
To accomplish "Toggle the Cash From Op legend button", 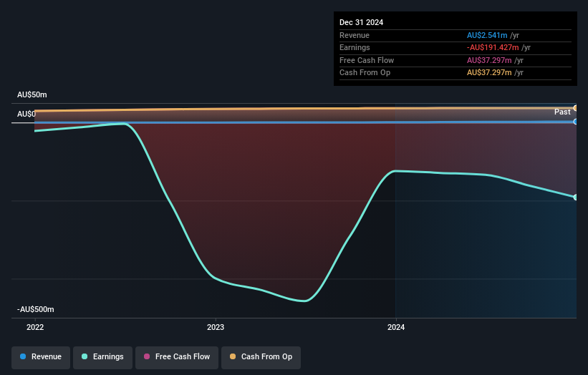I will (261, 357).
